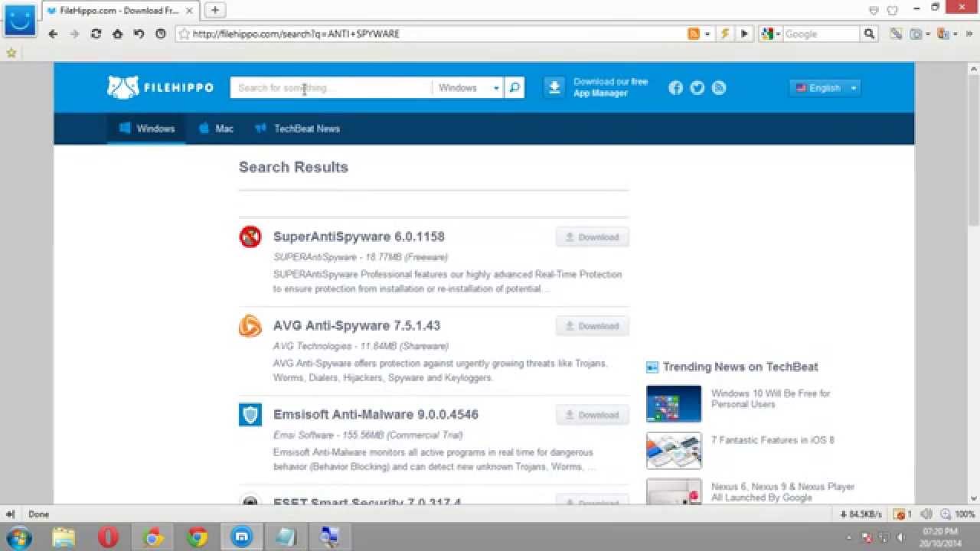Open File Explorer from the taskbar

(x=64, y=537)
